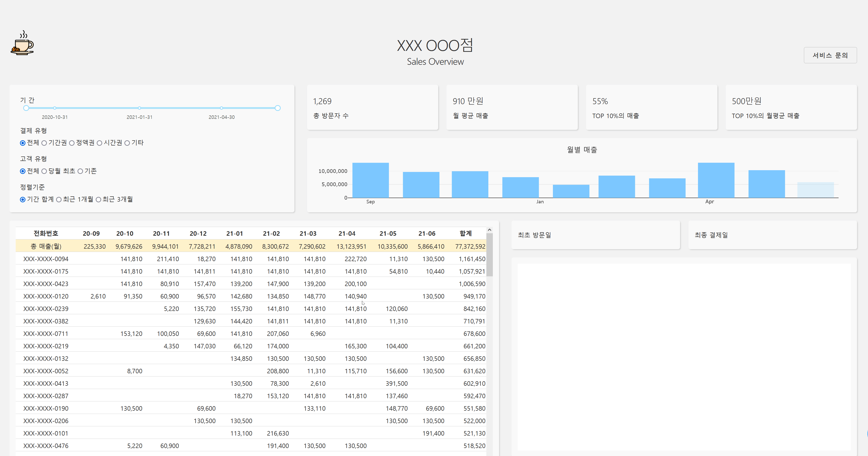
Task: Select row XXX-XXXX-0094 in the table
Action: (x=46, y=259)
